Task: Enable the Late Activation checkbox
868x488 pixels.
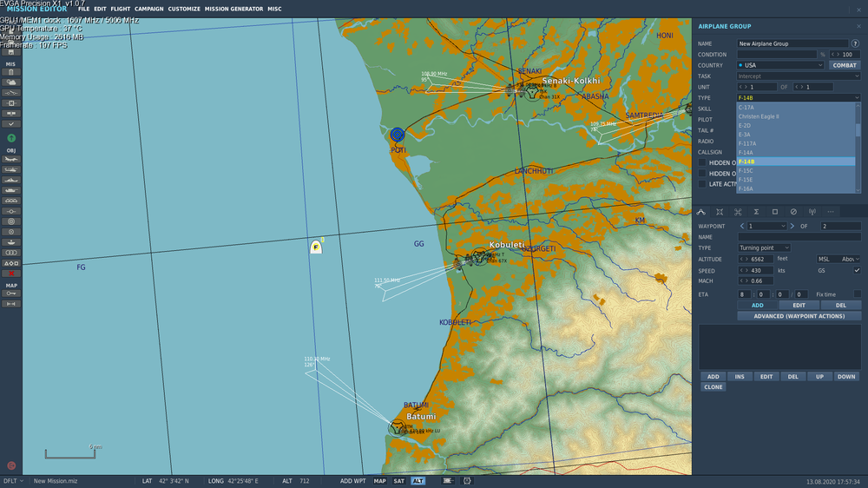Action: pyautogui.click(x=702, y=184)
